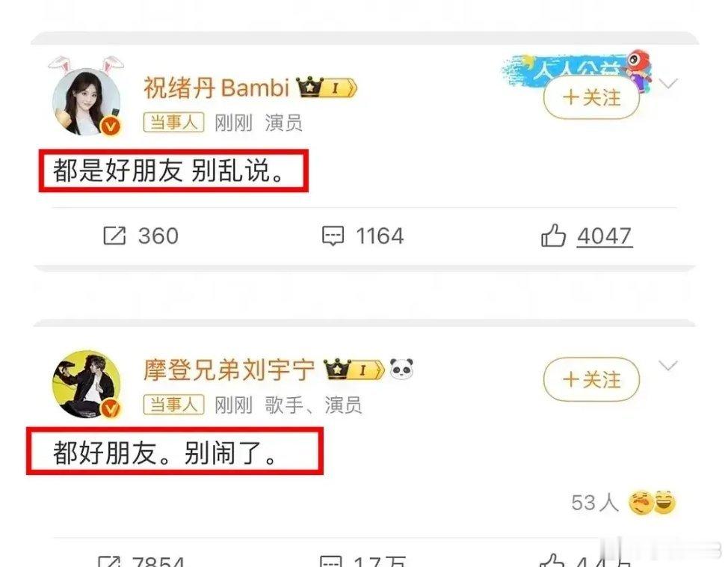Open 摩登兄弟刘宇宁's profile avatar
728x567 pixels.
point(87,384)
